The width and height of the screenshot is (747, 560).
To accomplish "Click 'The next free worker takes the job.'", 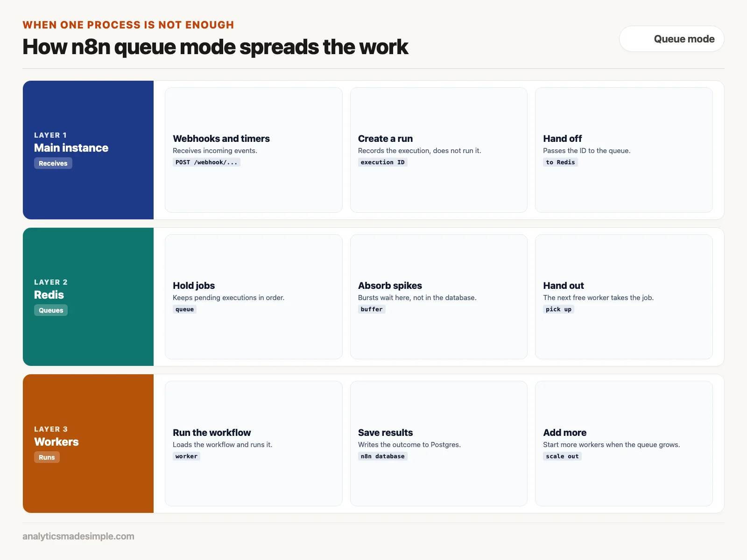I will [x=598, y=298].
